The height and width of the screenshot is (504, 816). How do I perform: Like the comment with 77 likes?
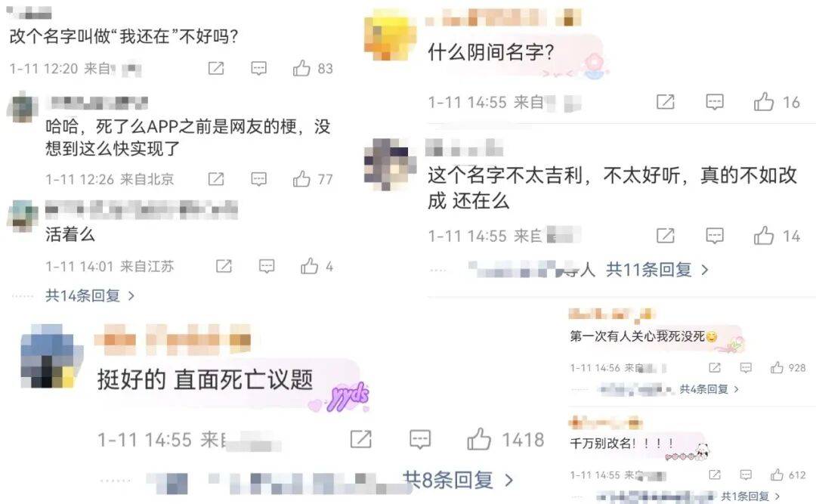pyautogui.click(x=301, y=179)
